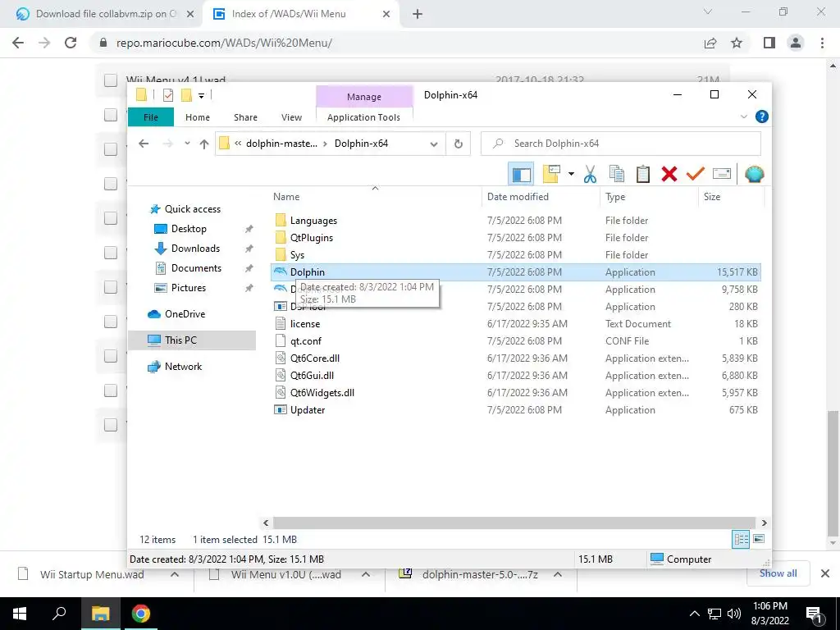This screenshot has height=630, width=840.
Task: Click quick access New Folder icon
Action: (186, 95)
